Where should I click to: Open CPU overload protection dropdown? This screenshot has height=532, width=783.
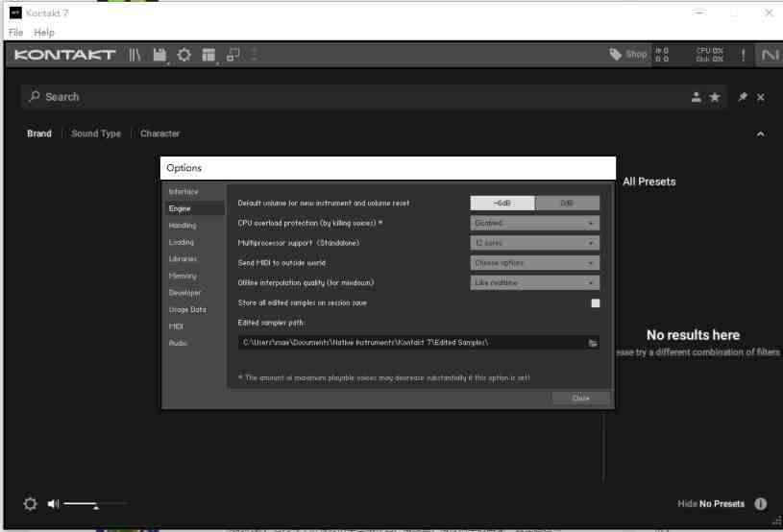click(535, 223)
